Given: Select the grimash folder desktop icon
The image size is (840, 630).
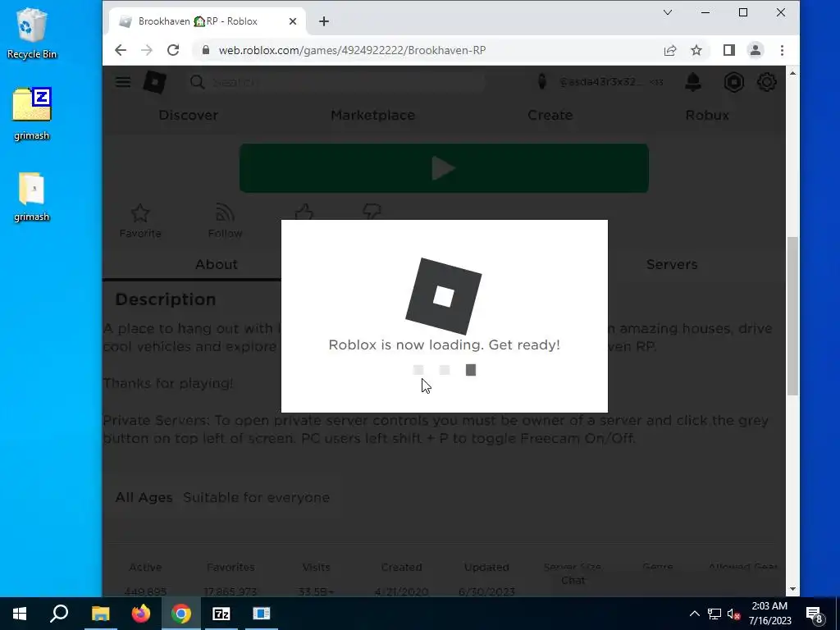Looking at the screenshot, I should pos(32,197).
